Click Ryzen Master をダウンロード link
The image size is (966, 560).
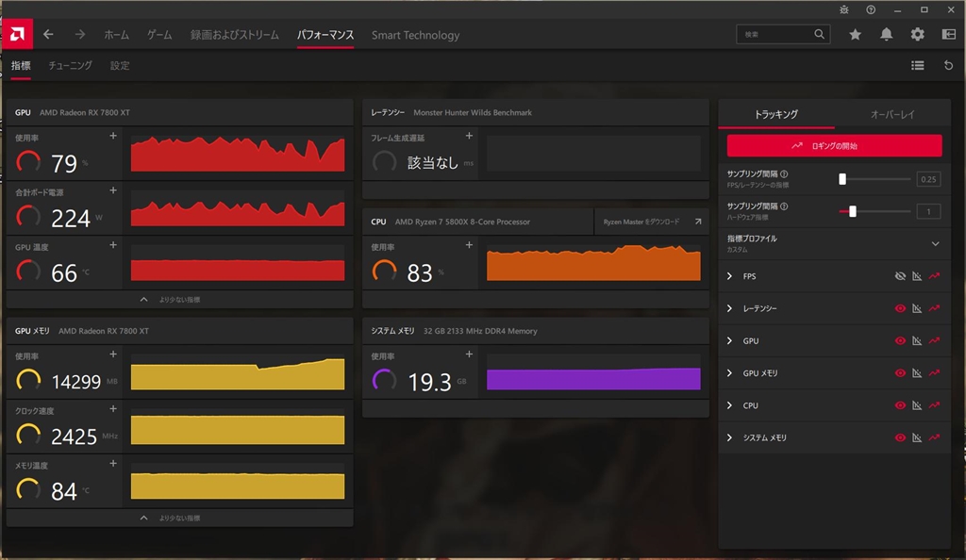pos(651,222)
